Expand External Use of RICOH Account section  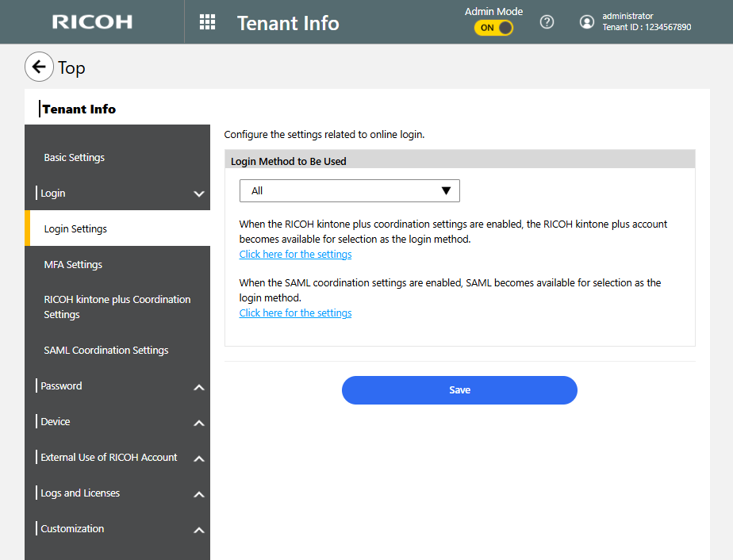(x=198, y=458)
